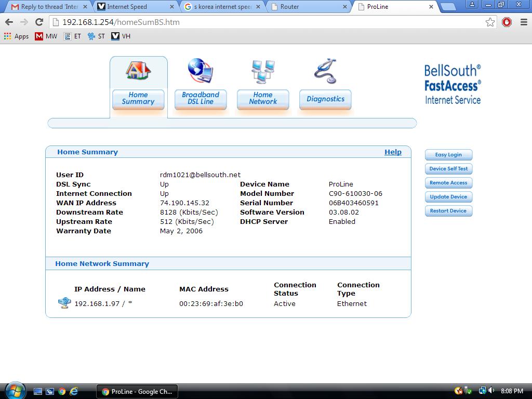Viewport: 532px width, 399px height.
Task: Click the software version 03.08.02
Action: 344,212
